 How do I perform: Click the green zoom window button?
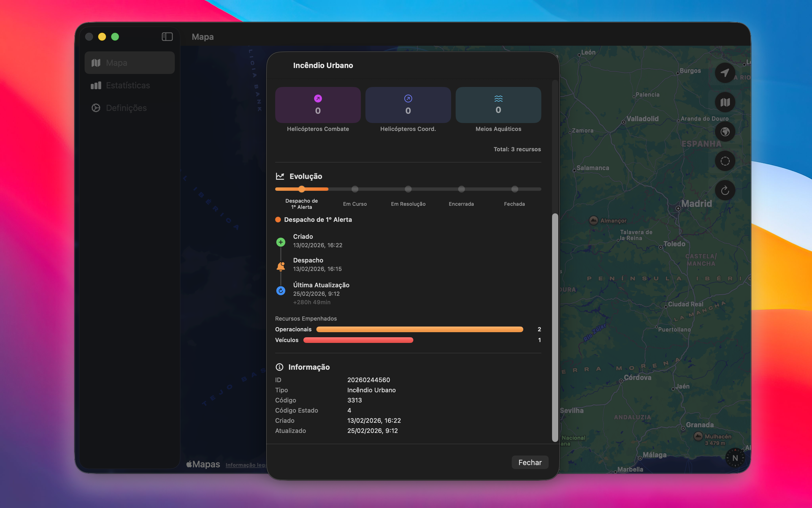pos(115,37)
